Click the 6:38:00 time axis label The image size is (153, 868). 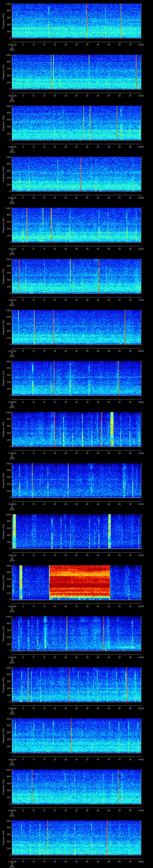(12, 402)
